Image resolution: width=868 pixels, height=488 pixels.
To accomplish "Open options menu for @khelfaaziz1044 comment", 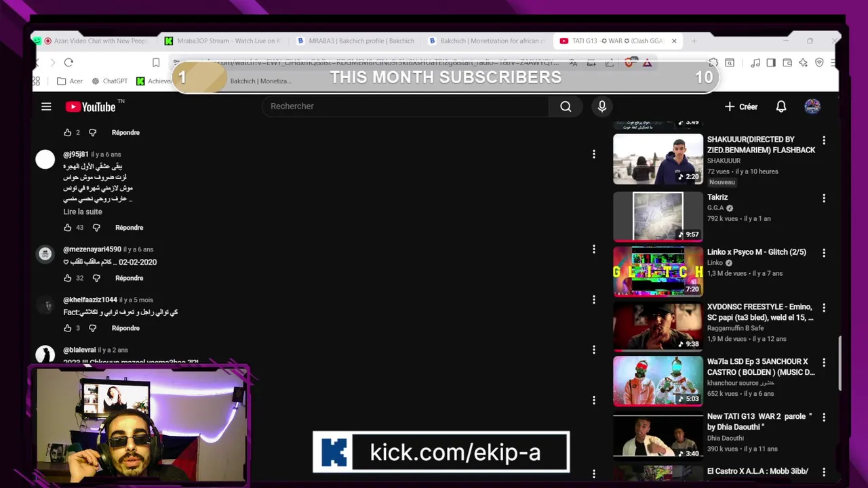I will click(x=594, y=300).
